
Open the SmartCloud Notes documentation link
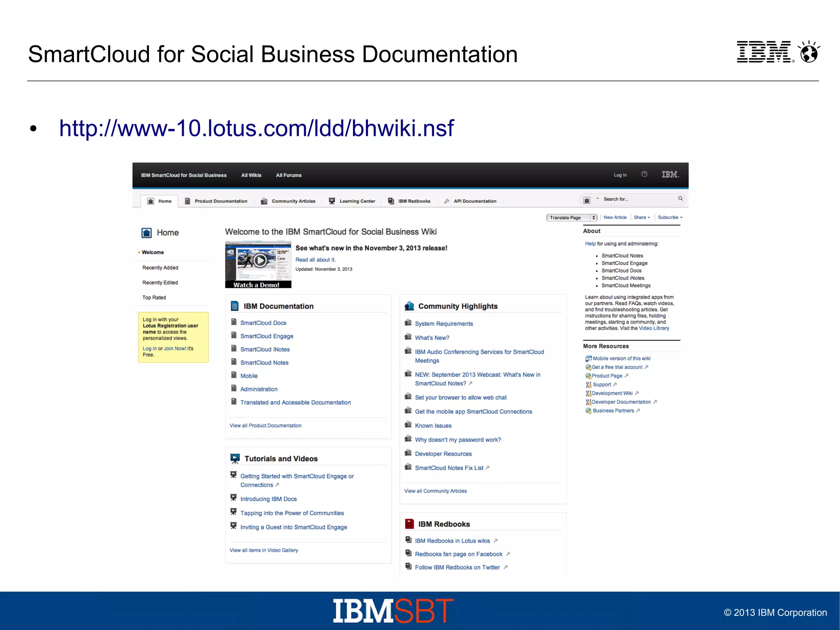(x=264, y=363)
